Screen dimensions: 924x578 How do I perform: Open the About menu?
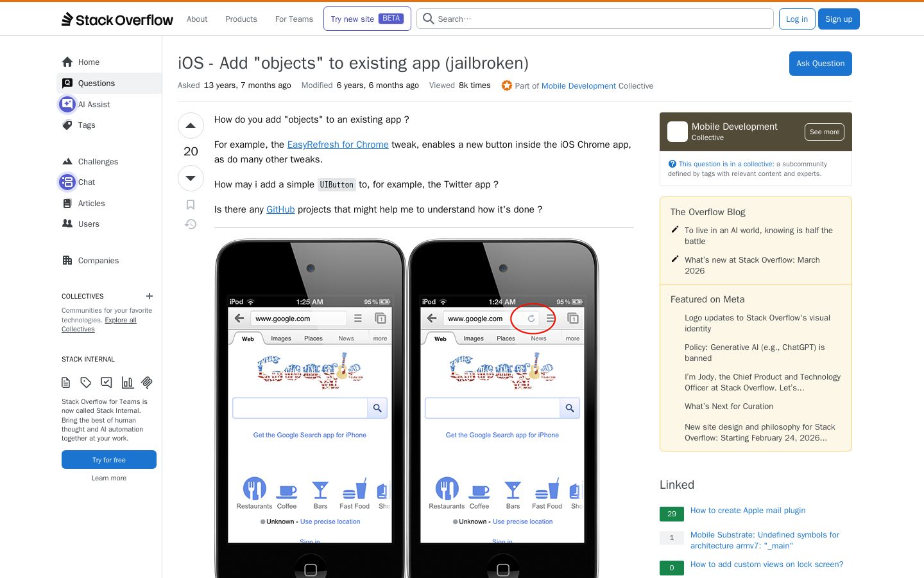[197, 19]
